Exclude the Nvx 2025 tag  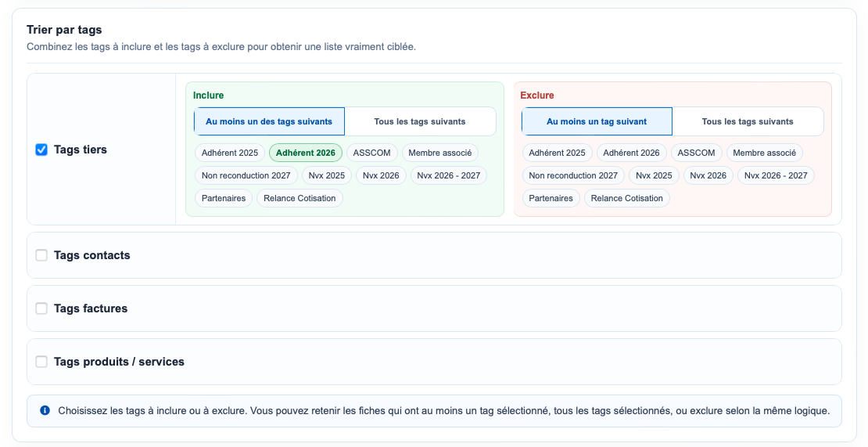coord(654,175)
